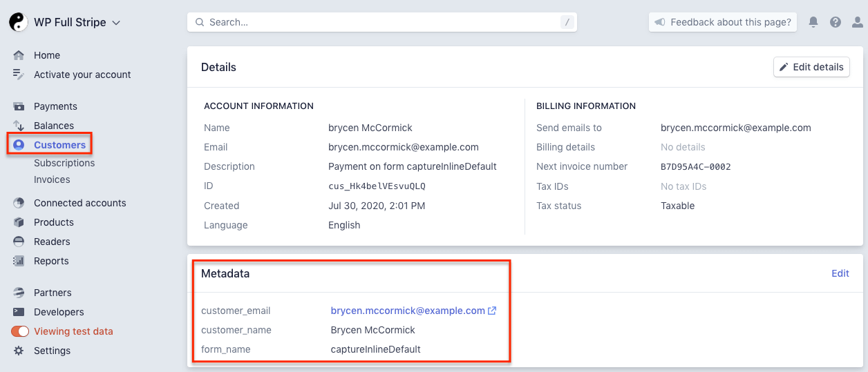Click the Feedback about this page button
Screen dimensions: 868x372
tap(723, 22)
